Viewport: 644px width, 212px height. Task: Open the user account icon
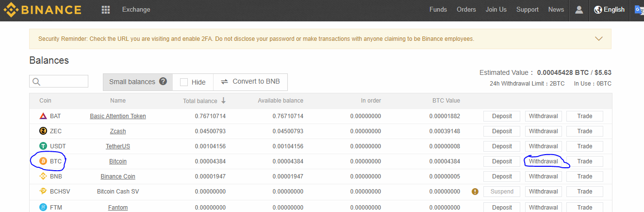click(579, 10)
